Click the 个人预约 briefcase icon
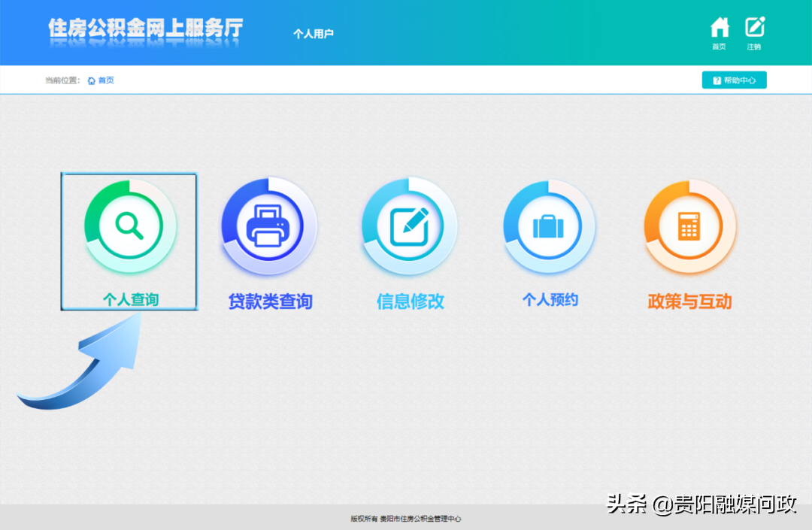The height and width of the screenshot is (530, 812). 549,225
